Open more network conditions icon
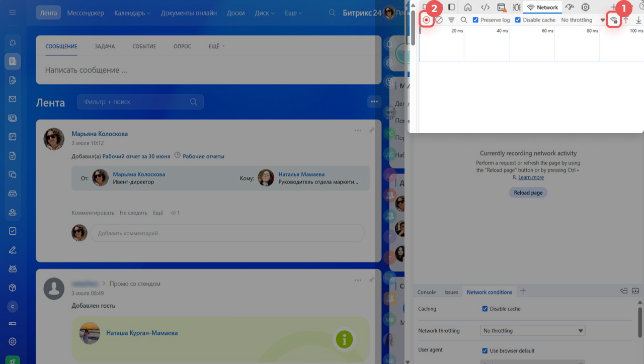This screenshot has width=644, height=364. [613, 20]
